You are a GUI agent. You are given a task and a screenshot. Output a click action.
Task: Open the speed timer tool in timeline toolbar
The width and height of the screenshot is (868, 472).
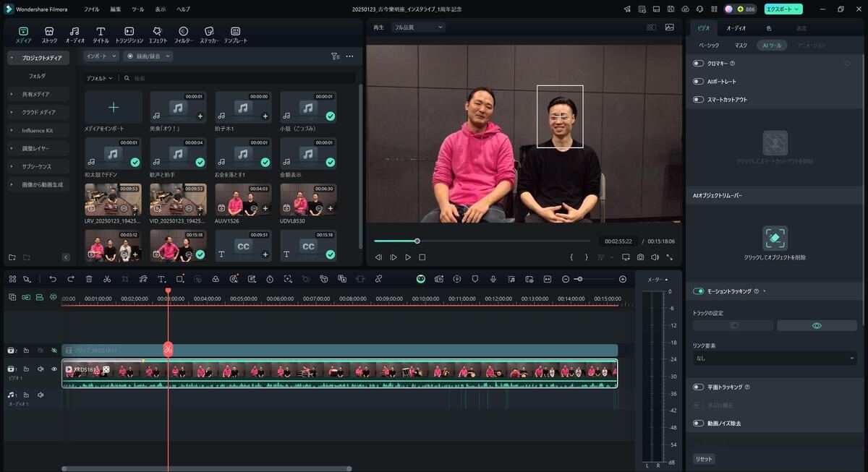pyautogui.click(x=270, y=279)
